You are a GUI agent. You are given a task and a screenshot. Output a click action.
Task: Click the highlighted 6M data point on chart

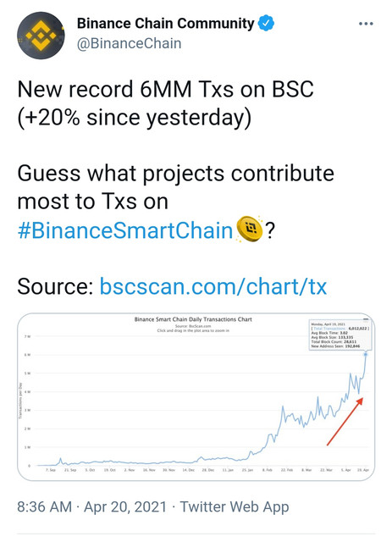tap(366, 354)
